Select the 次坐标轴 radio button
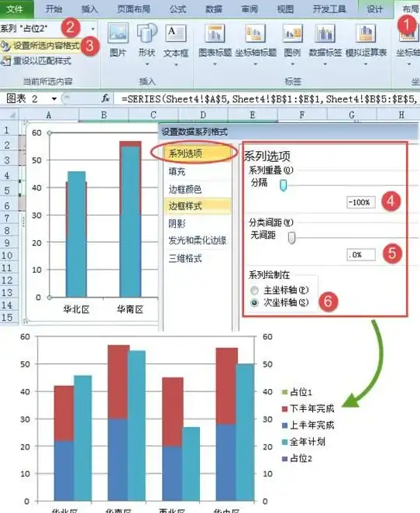The height and width of the screenshot is (513, 420). click(254, 303)
